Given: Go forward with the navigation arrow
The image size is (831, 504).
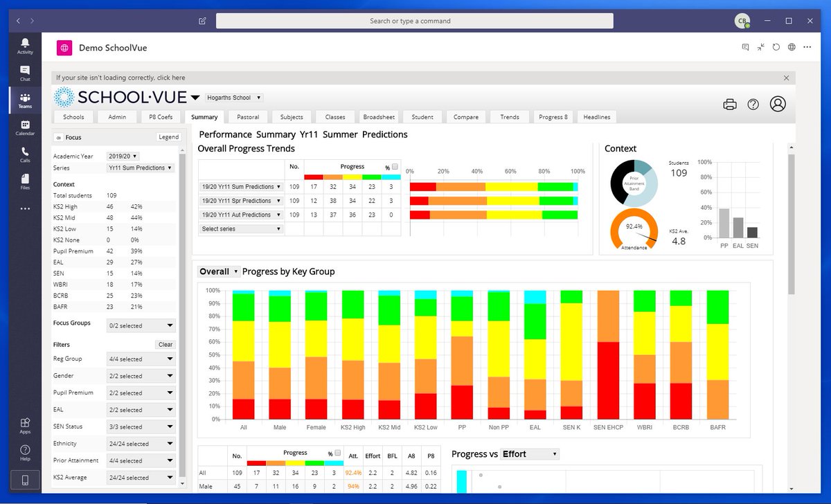Looking at the screenshot, I should 32,21.
